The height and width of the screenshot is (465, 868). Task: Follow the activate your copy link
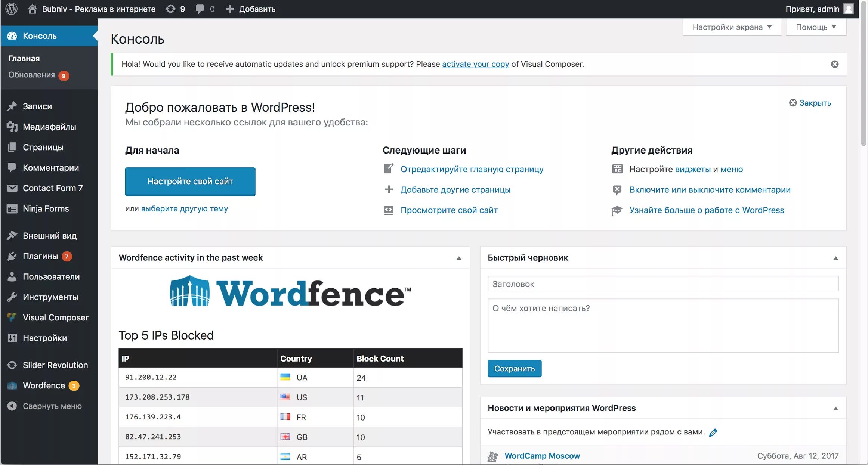click(x=475, y=64)
